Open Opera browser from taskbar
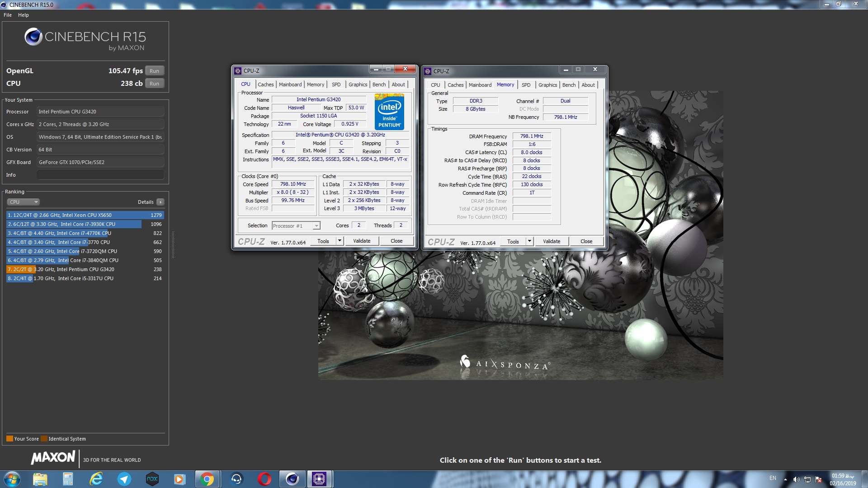Viewport: 868px width, 488px height. 264,479
